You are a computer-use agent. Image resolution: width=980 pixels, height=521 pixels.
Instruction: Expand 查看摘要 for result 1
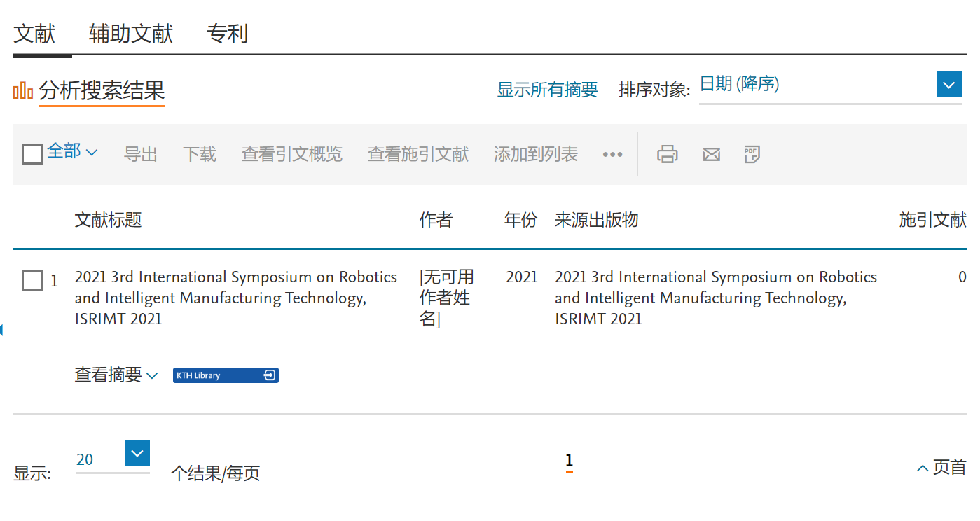116,375
